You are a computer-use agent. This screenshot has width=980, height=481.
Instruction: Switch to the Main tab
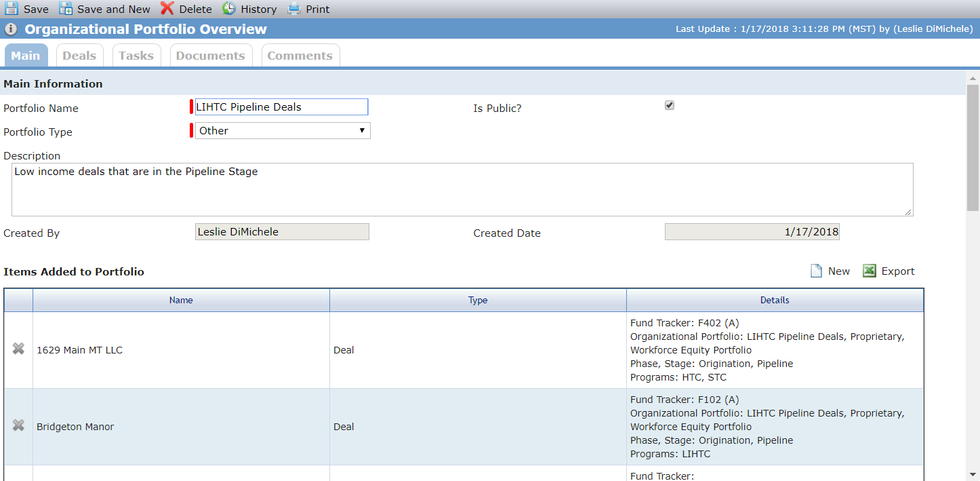coord(26,56)
